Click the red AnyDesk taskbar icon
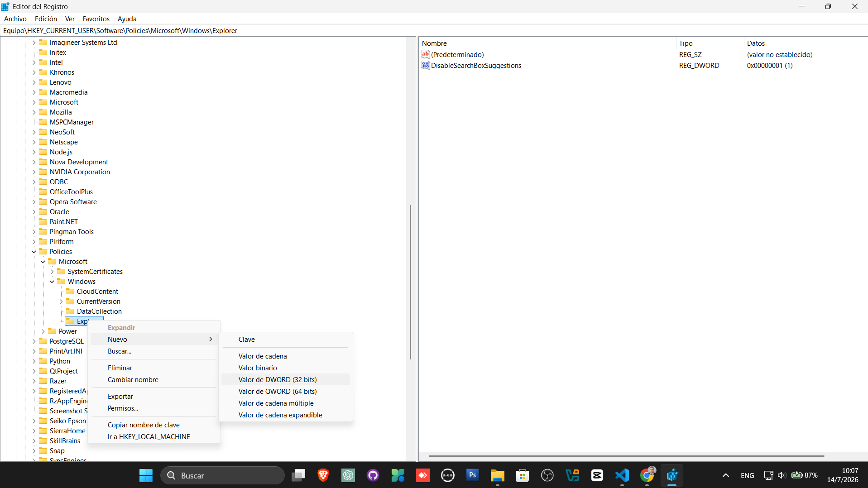This screenshot has height=488, width=868. click(x=423, y=475)
